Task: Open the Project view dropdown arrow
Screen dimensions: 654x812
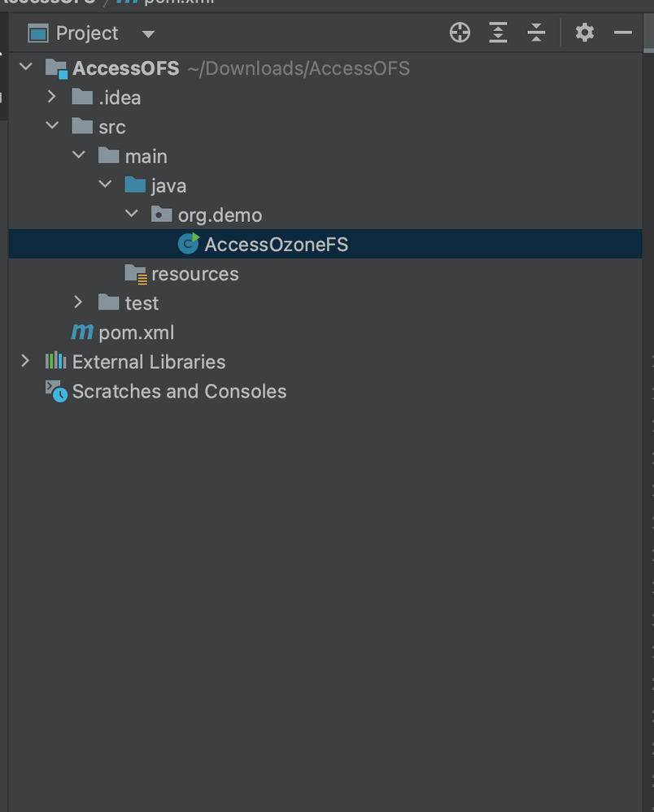Action: [148, 34]
